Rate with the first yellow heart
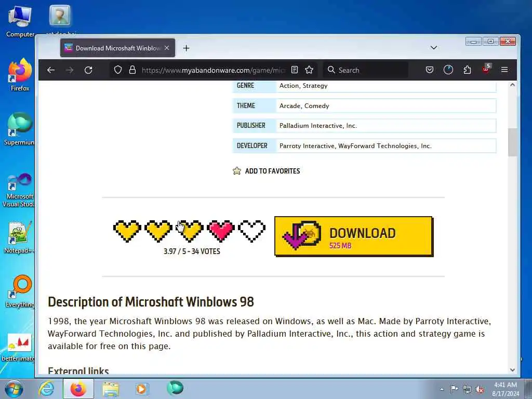The width and height of the screenshot is (532, 399). (x=127, y=231)
